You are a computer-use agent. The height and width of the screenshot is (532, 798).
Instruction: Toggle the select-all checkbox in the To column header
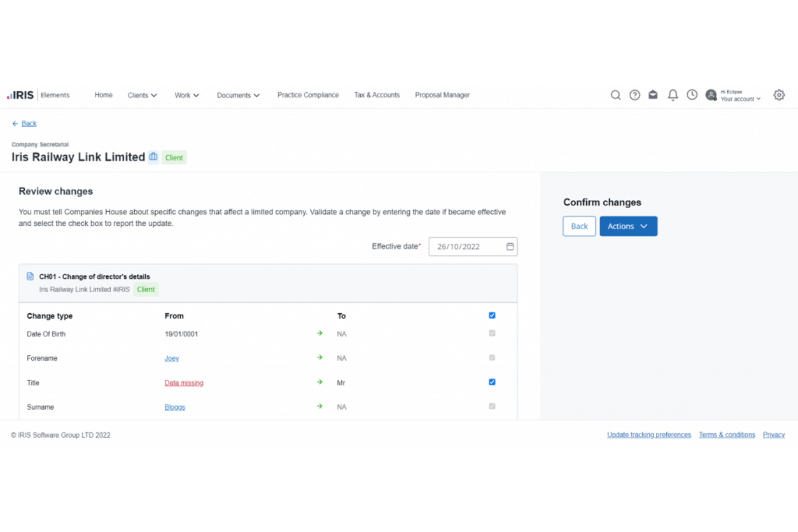click(x=491, y=315)
